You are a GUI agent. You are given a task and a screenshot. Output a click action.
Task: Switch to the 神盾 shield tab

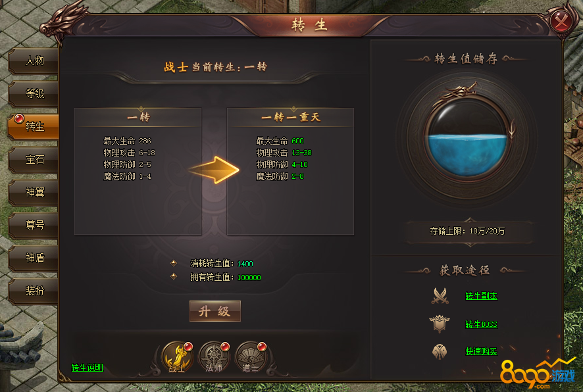click(34, 258)
